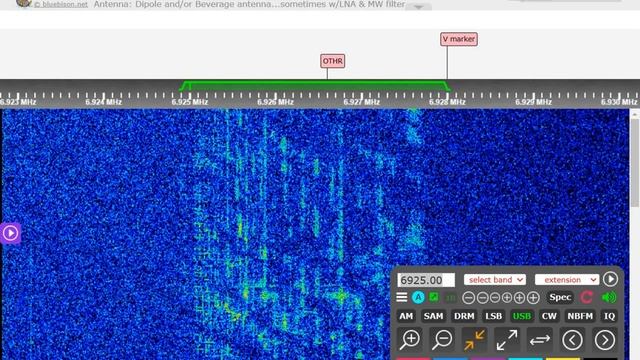The image size is (640, 360).
Task: Switch to NBFM mode
Action: pyautogui.click(x=580, y=316)
